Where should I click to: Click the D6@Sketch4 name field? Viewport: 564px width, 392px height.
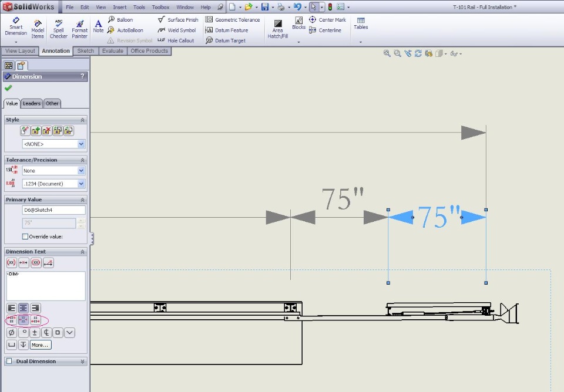click(54, 210)
